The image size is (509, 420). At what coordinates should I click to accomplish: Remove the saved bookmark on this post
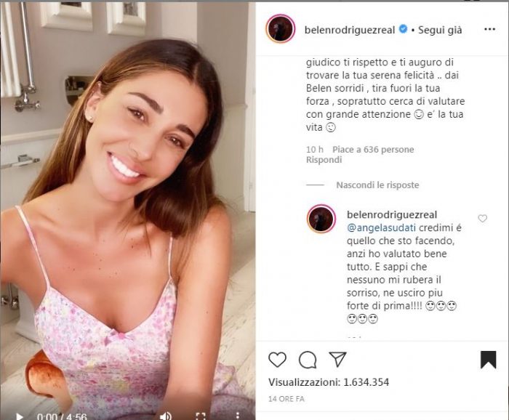[x=488, y=360]
